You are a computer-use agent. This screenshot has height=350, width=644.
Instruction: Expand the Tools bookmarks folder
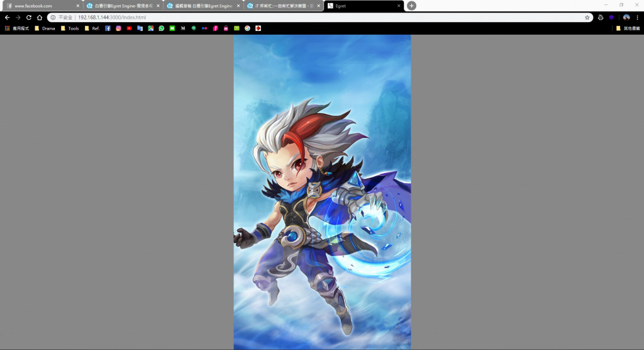click(x=70, y=28)
